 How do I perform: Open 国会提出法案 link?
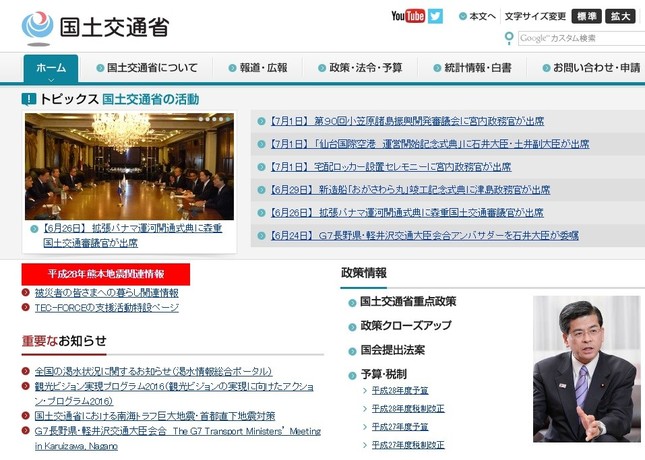point(392,350)
